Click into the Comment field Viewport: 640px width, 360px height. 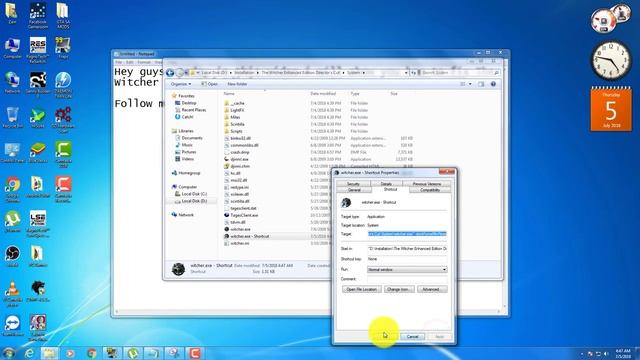[x=407, y=279]
